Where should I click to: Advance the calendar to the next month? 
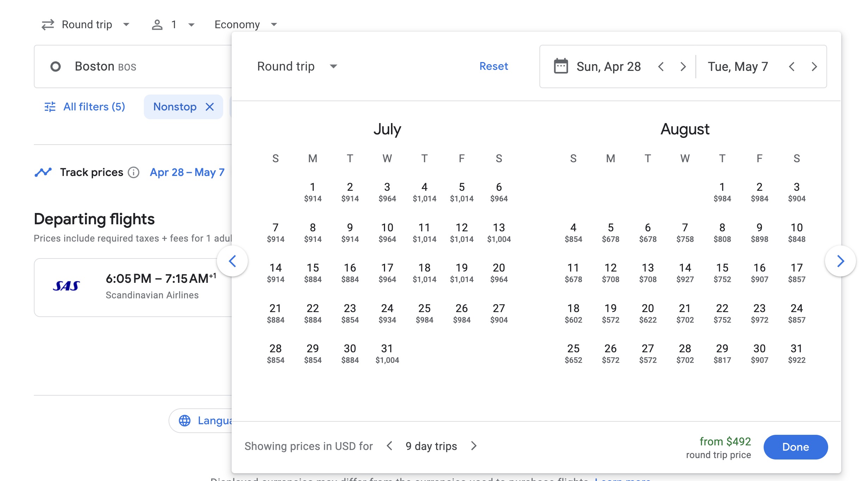(841, 261)
